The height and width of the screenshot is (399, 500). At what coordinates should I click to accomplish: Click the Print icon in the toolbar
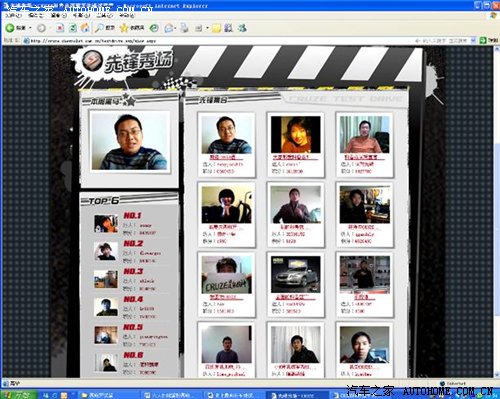184,28
